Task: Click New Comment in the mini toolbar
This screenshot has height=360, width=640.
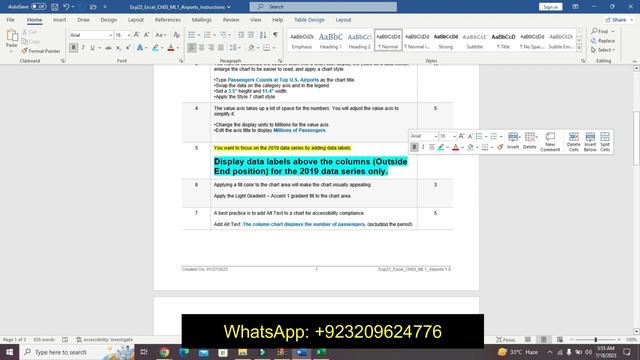Action: coord(550,142)
